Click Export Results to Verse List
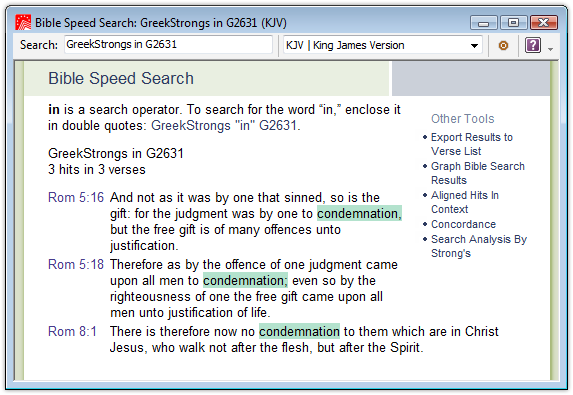This screenshot has height=395, width=573. (471, 144)
